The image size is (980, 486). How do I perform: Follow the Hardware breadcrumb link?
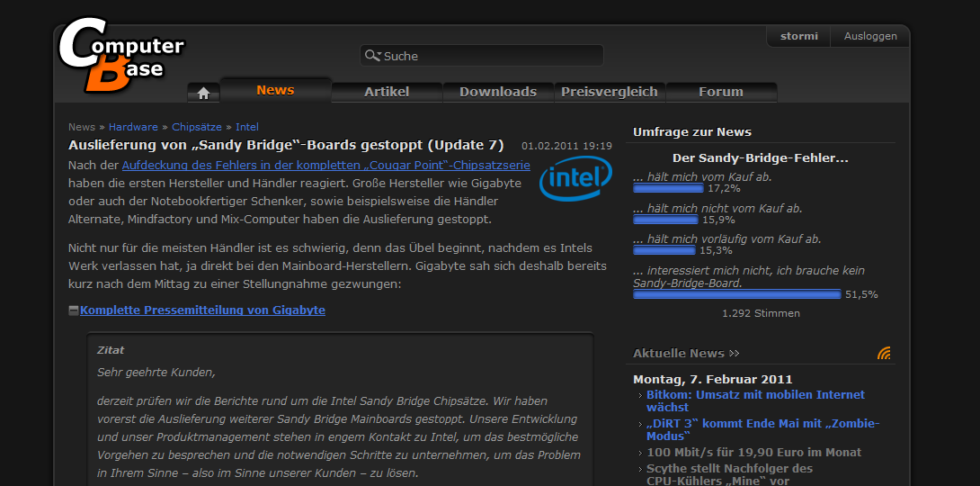tap(133, 127)
